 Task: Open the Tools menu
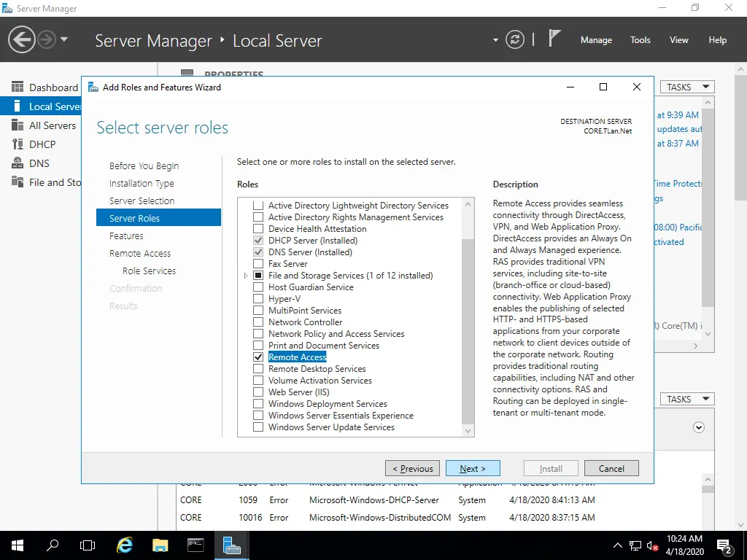click(640, 40)
